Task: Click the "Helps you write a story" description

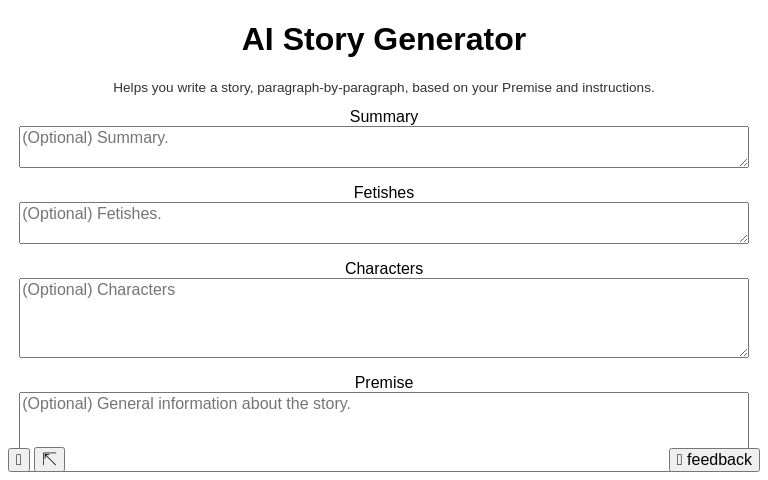Action: point(384,88)
